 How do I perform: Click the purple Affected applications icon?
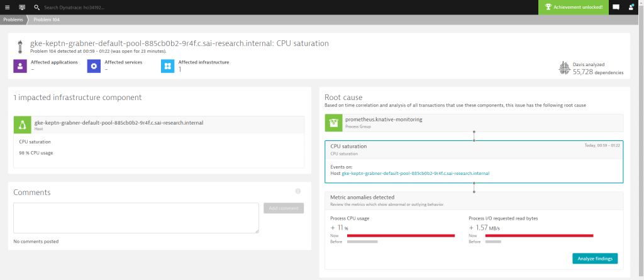(20, 65)
